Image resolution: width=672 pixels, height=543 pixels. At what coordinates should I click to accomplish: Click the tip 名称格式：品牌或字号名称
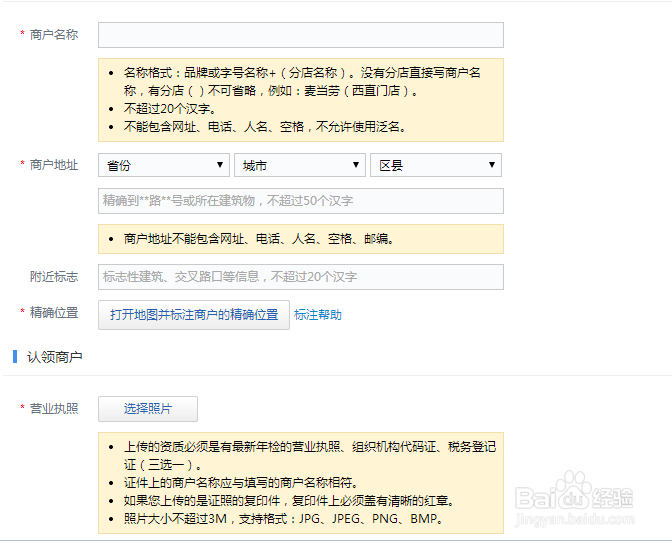pyautogui.click(x=302, y=81)
